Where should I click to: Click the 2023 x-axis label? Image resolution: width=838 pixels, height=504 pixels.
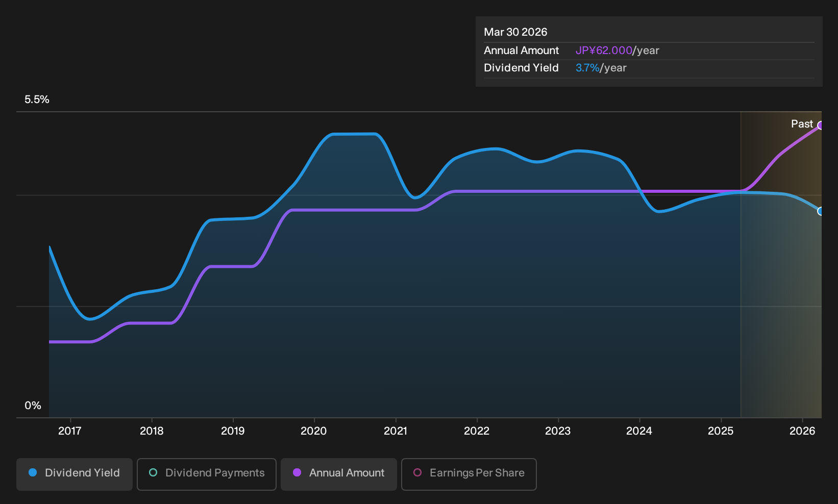pyautogui.click(x=558, y=431)
